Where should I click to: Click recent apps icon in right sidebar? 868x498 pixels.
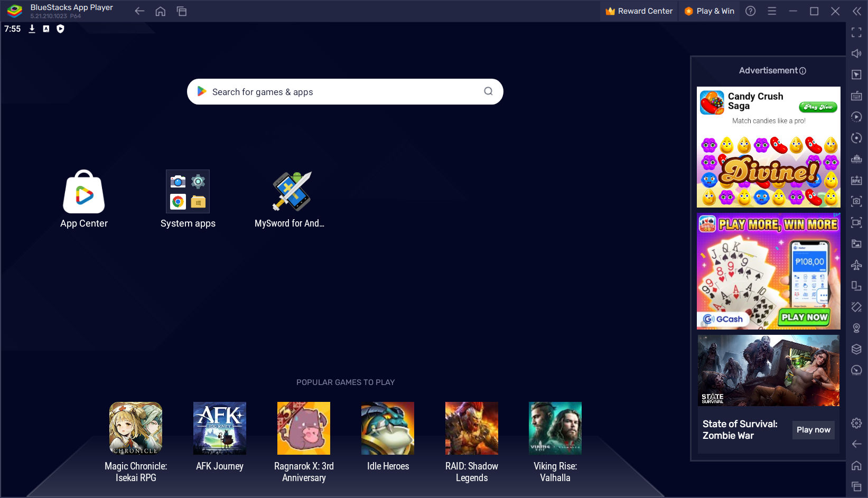click(x=856, y=486)
